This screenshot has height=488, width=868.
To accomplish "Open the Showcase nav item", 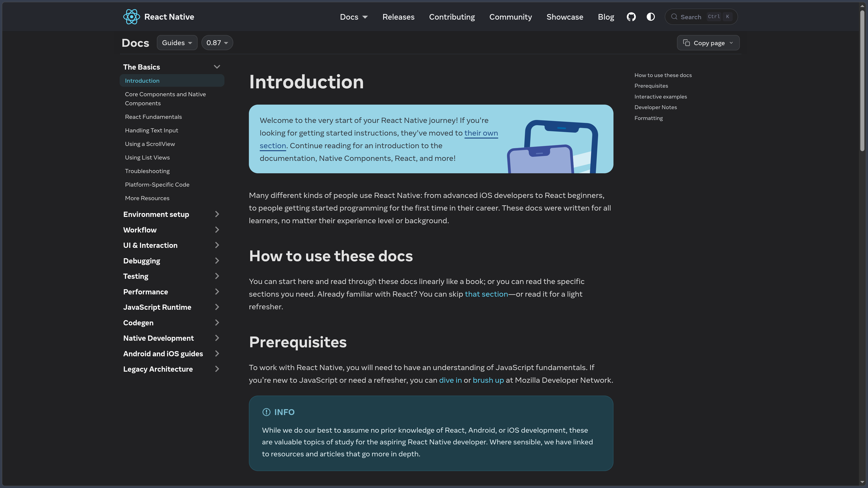I will 565,17.
